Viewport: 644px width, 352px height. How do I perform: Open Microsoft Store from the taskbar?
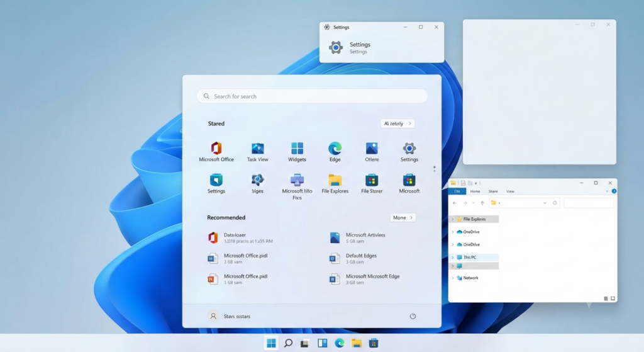pyautogui.click(x=374, y=343)
